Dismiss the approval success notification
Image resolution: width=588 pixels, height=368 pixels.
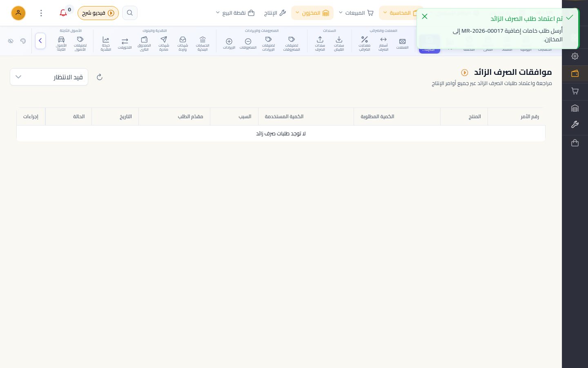tap(425, 16)
